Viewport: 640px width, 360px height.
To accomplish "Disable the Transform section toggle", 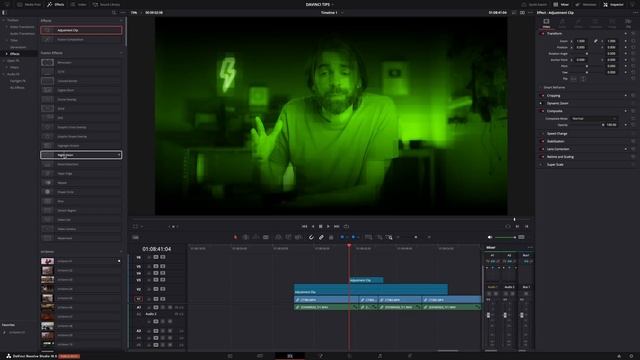I will click(x=542, y=33).
